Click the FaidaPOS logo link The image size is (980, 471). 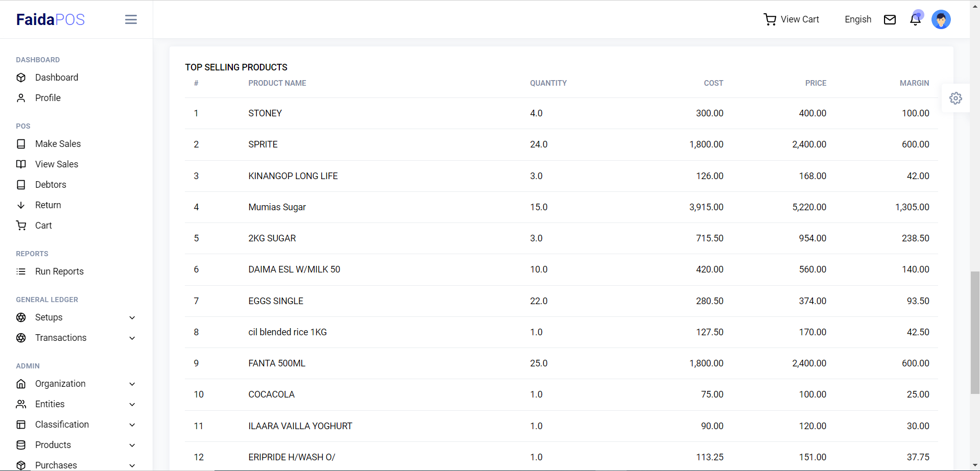50,19
